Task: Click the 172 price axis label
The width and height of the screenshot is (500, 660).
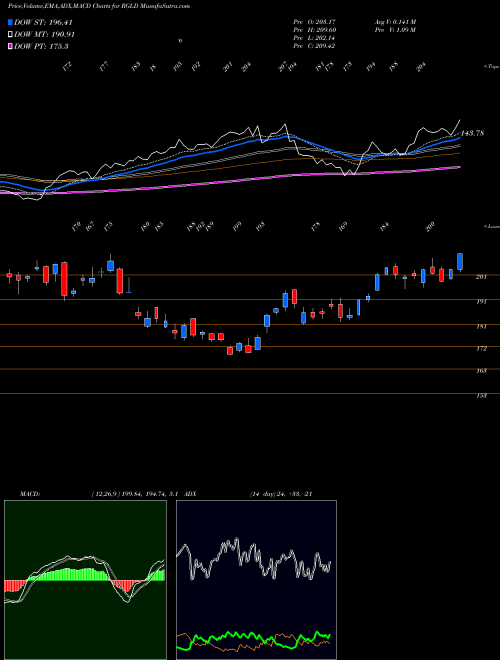Action: [x=481, y=349]
